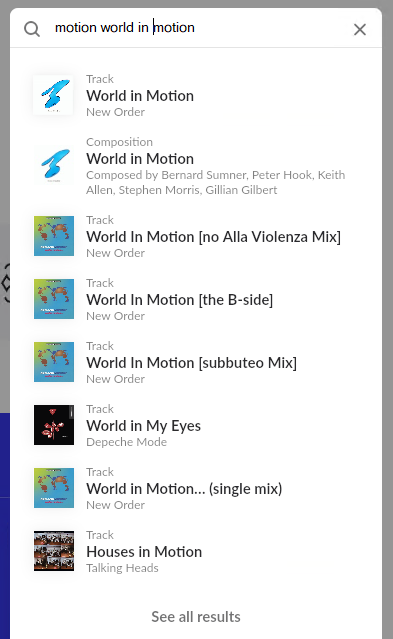The height and width of the screenshot is (639, 393).
Task: Open the Depeche Mode Violator album cover
Action: point(54,425)
